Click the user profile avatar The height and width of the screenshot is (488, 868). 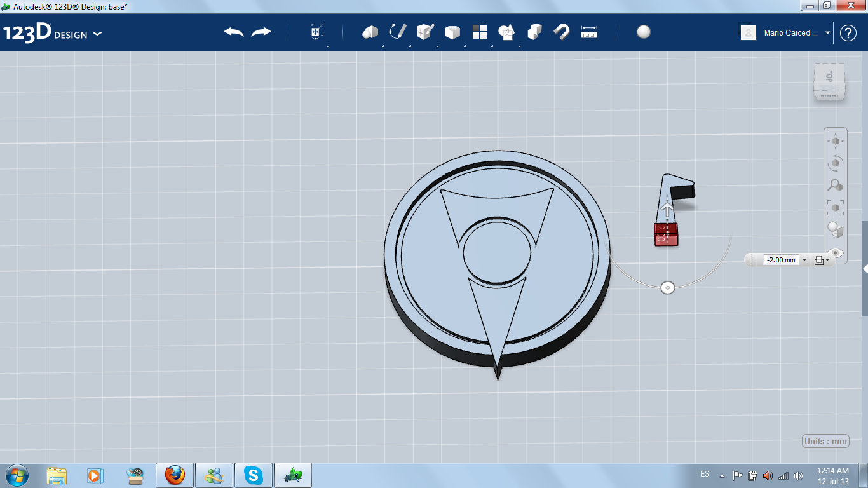pos(749,32)
